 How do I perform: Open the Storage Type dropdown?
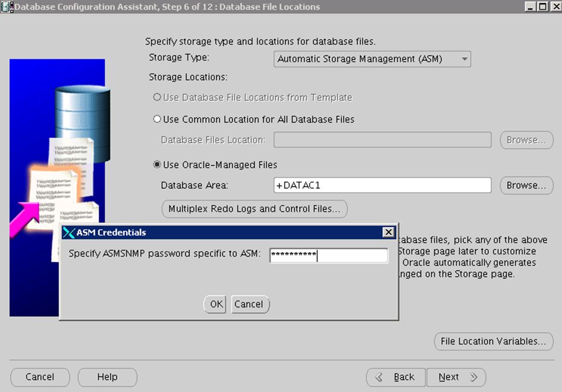click(x=372, y=59)
